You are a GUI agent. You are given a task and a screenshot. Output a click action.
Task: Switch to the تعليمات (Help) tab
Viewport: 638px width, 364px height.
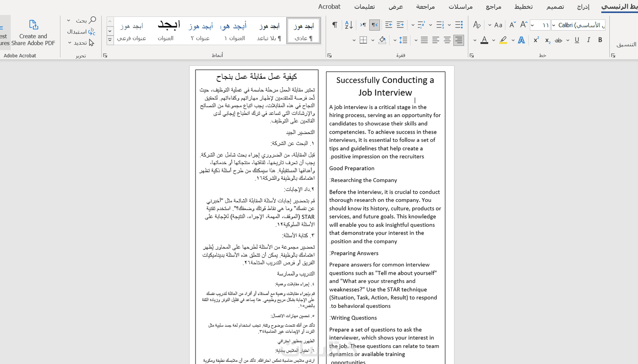(x=364, y=7)
